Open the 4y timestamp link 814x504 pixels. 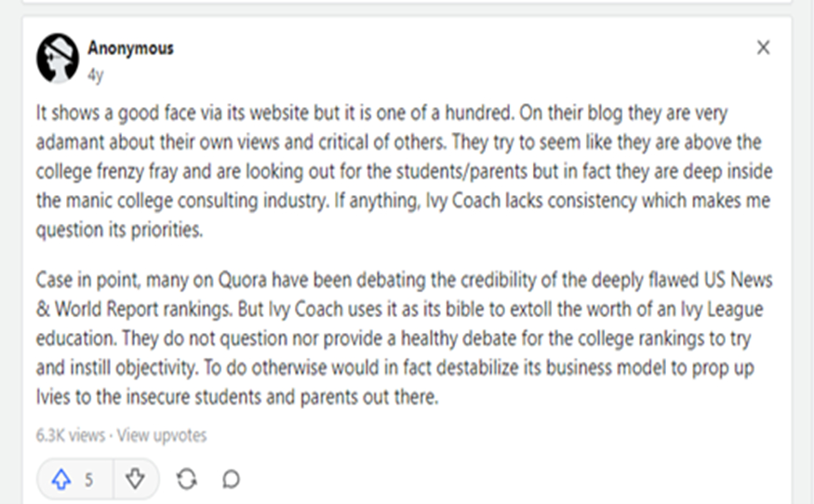point(95,75)
